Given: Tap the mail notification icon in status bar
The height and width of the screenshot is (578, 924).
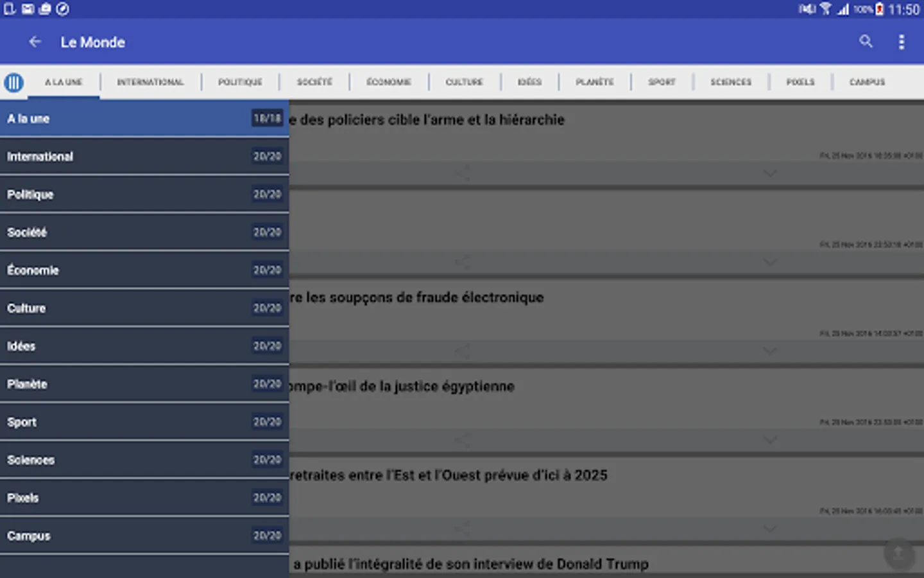Looking at the screenshot, I should click(x=28, y=9).
